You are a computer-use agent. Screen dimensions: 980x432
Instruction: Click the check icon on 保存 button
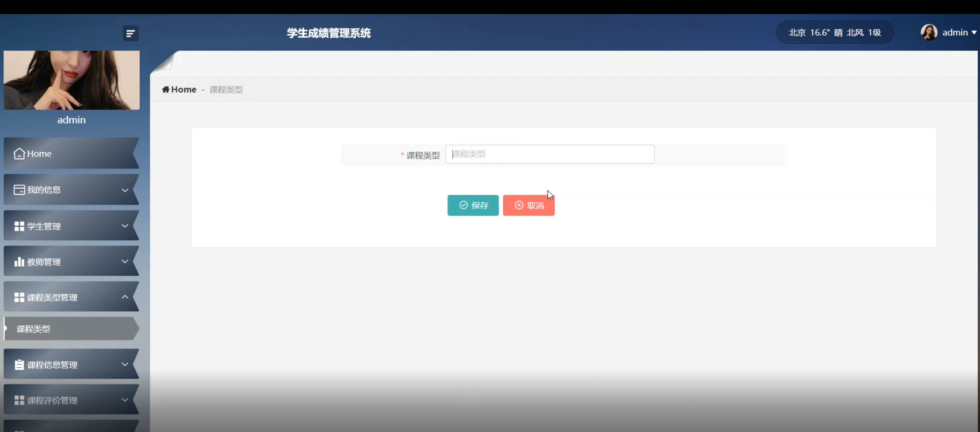click(464, 205)
